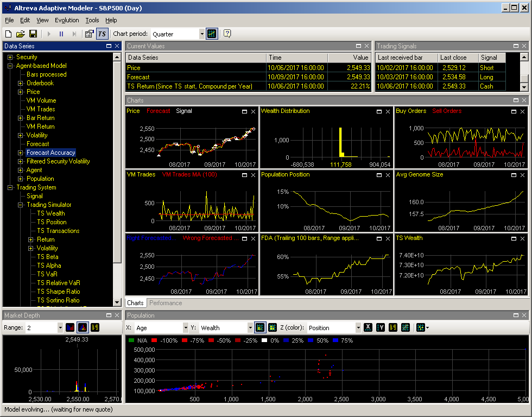The image size is (532, 417).
Task: Select TS Sharpe Ratio in the tree
Action: point(58,292)
